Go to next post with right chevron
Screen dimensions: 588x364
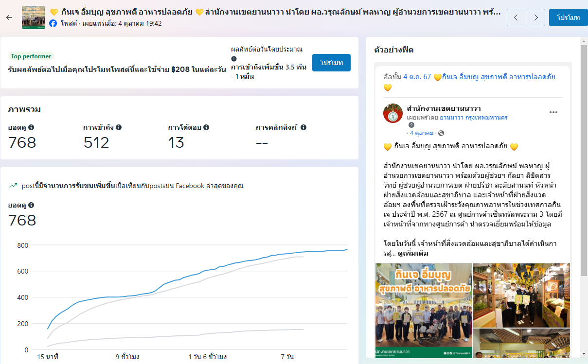[535, 17]
